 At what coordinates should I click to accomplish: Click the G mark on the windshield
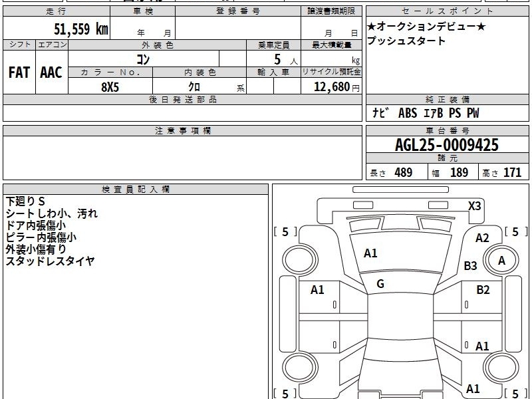(380, 284)
